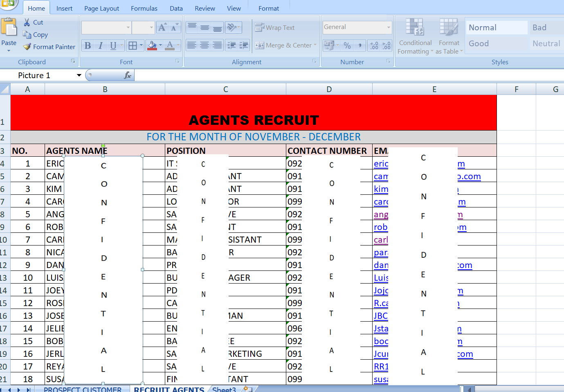The height and width of the screenshot is (392, 564).
Task: Toggle Bottom Align
Action: 218,27
